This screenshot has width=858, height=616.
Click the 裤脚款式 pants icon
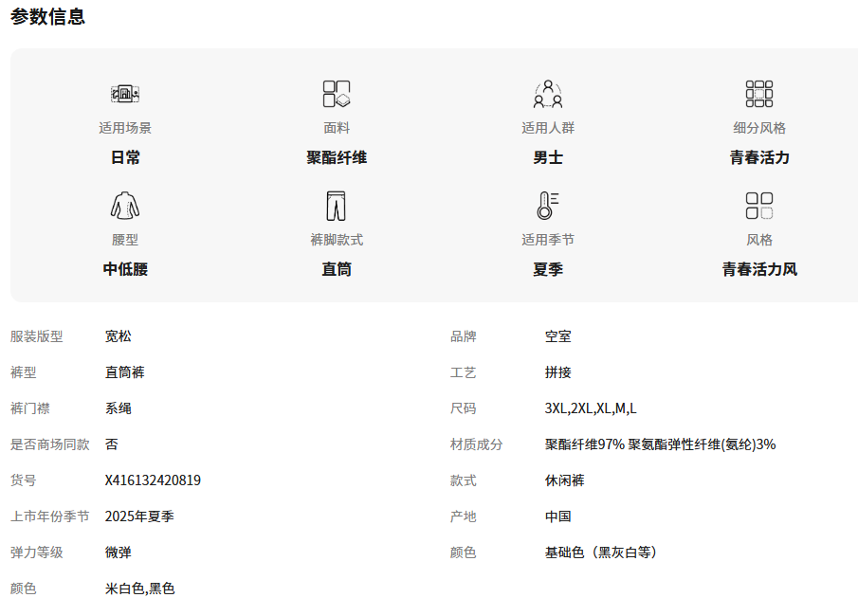(x=337, y=206)
